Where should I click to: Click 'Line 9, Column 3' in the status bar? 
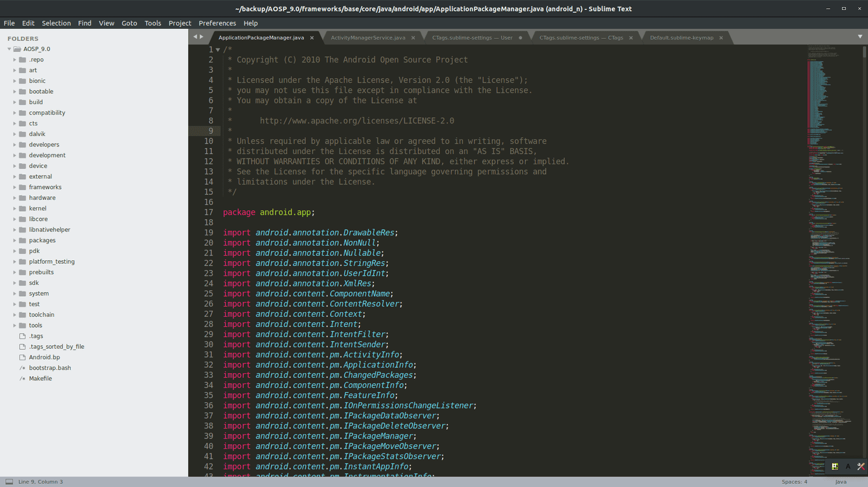[x=40, y=481]
